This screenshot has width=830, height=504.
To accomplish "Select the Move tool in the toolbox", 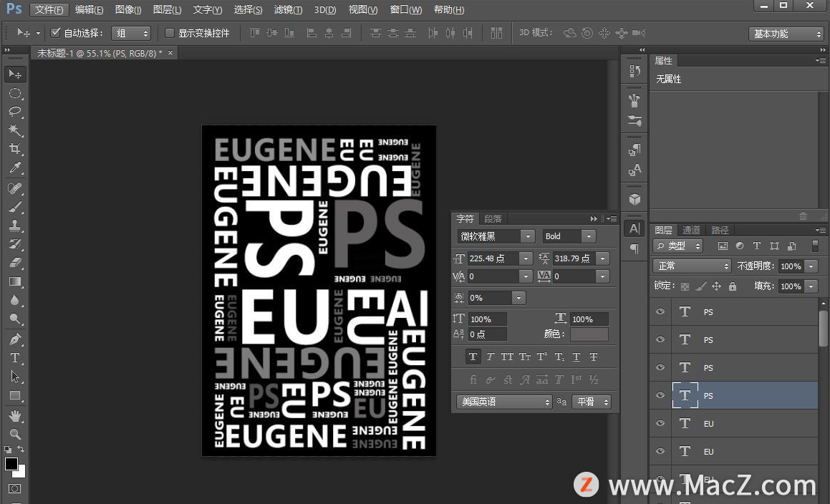I will (x=15, y=74).
